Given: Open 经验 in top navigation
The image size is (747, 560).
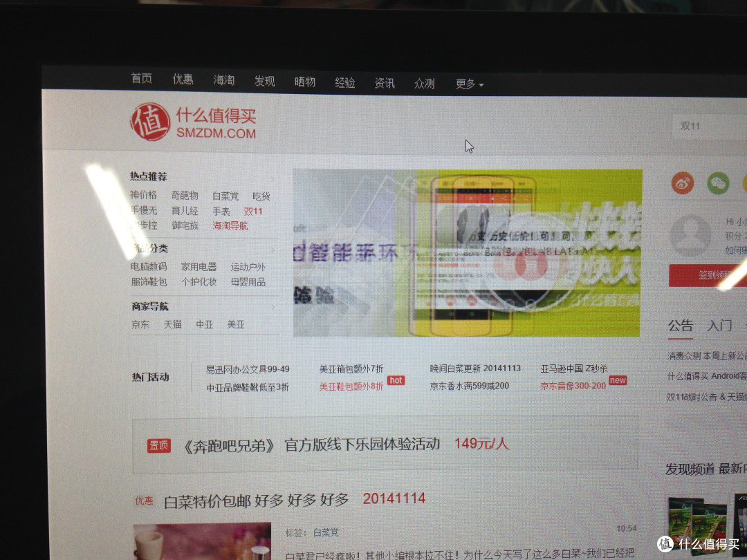Looking at the screenshot, I should [345, 83].
